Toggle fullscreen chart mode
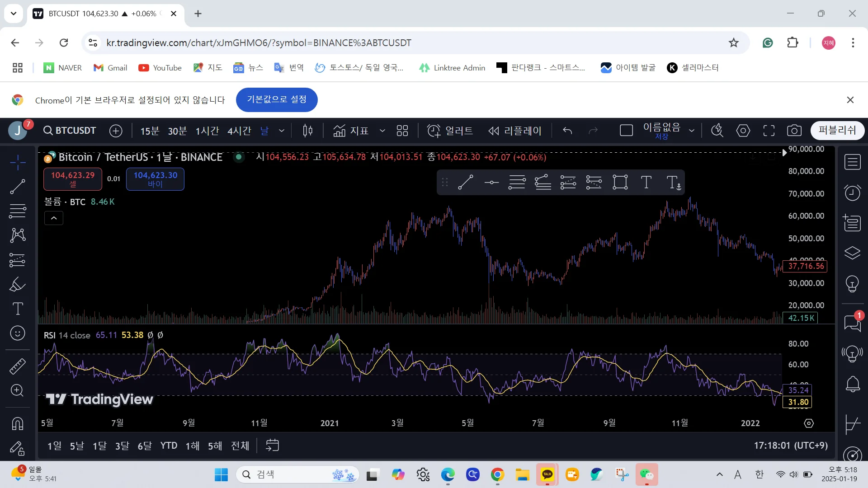The image size is (868, 488). [x=769, y=131]
